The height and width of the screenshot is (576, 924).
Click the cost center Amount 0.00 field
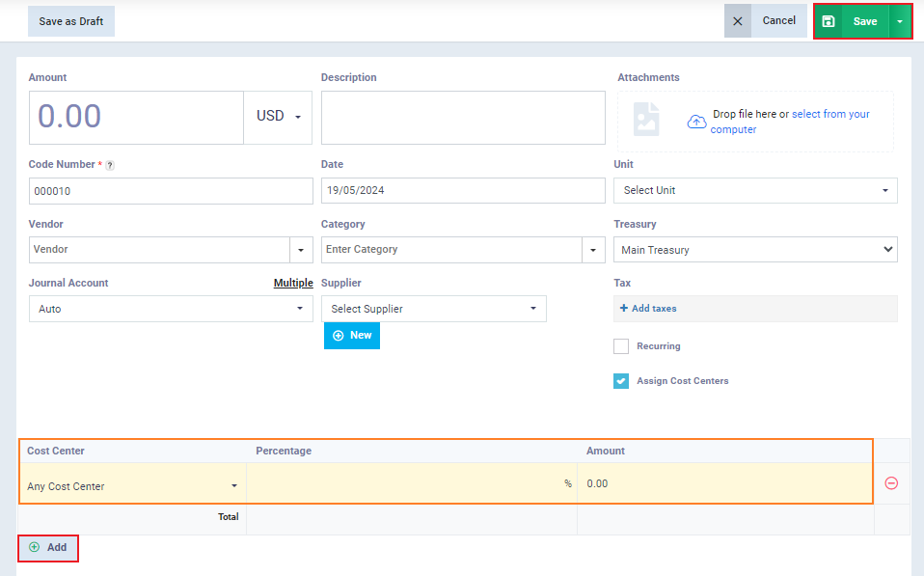point(724,483)
